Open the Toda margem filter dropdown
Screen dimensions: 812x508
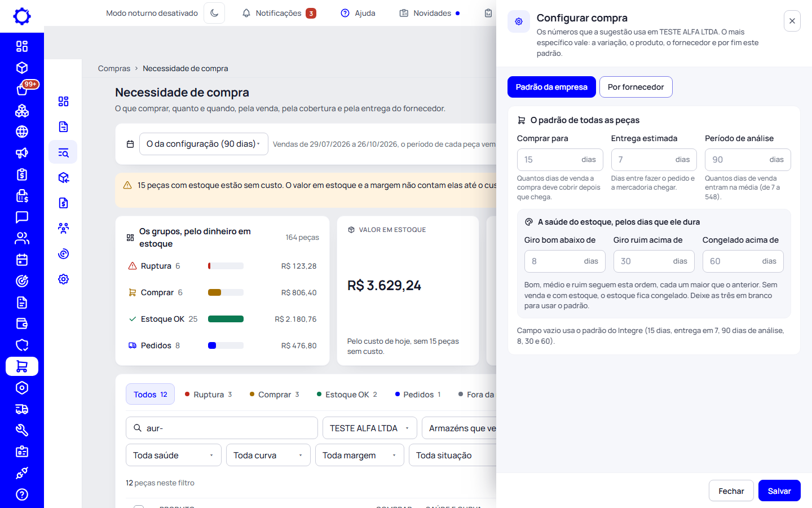[x=360, y=455]
